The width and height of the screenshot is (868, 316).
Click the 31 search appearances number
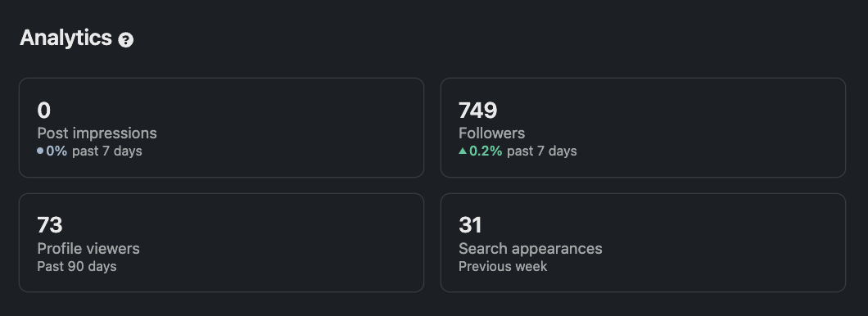coord(470,225)
